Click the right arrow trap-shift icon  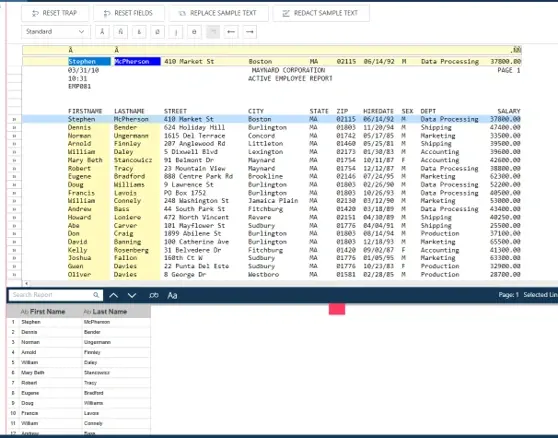click(x=249, y=32)
